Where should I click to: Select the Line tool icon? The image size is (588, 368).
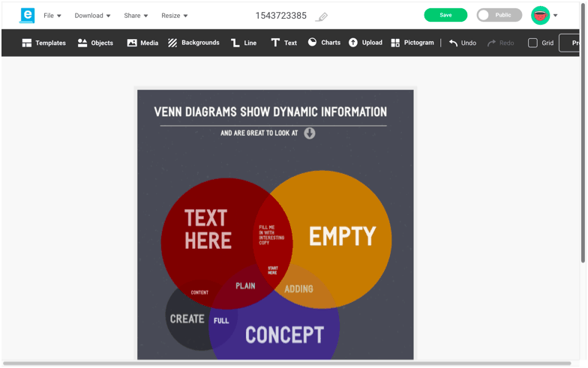(x=235, y=43)
